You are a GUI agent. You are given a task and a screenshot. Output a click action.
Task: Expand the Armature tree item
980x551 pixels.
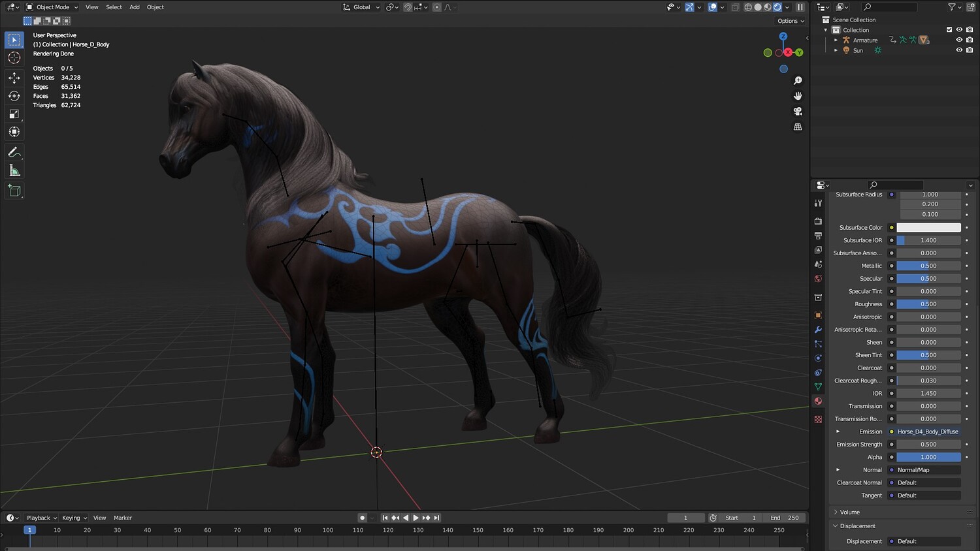pos(836,40)
